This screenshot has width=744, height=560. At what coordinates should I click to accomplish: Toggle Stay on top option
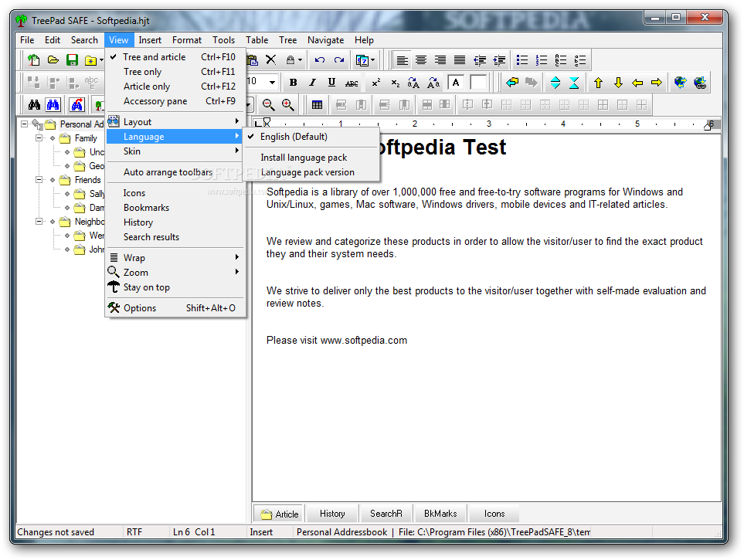point(175,287)
